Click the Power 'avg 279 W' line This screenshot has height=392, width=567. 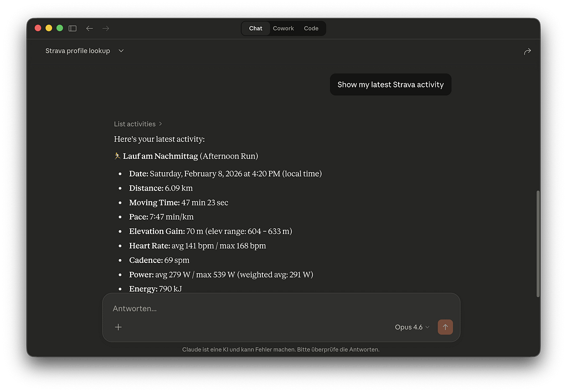pyautogui.click(x=221, y=275)
